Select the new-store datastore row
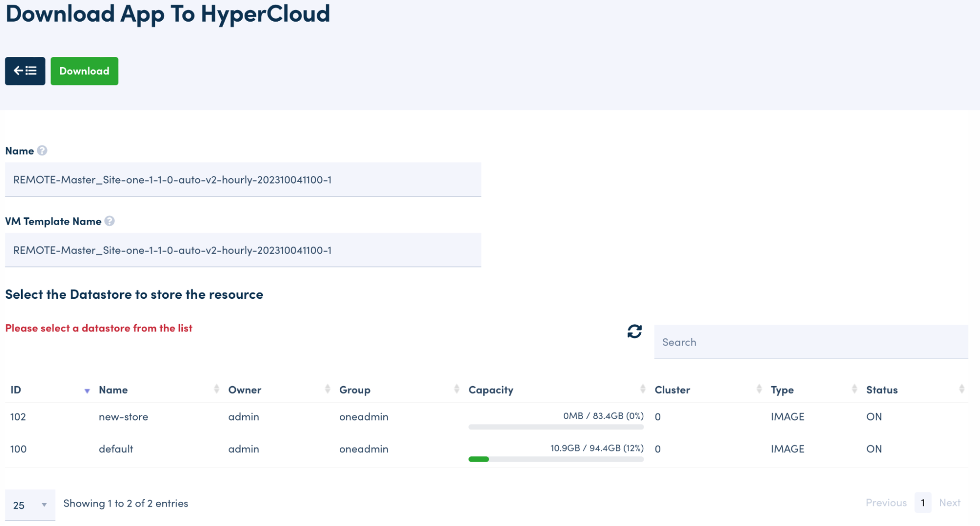The width and height of the screenshot is (980, 526). tap(123, 417)
